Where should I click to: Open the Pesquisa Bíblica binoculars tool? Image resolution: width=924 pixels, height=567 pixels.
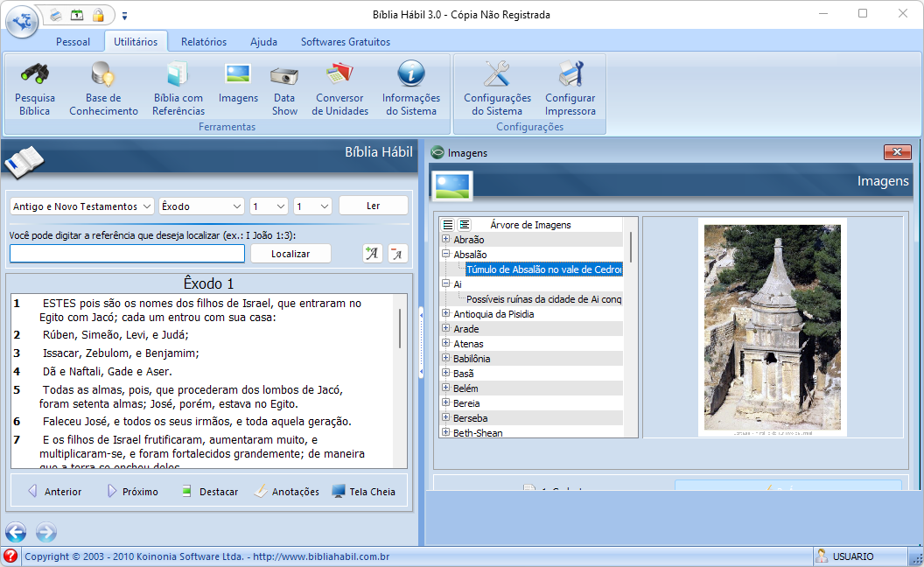tap(35, 88)
